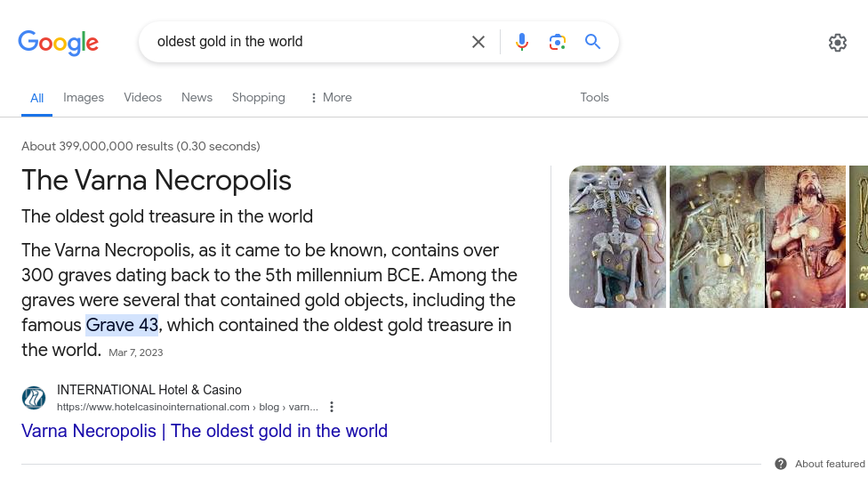Click the About featured snippets help icon

pos(781,464)
